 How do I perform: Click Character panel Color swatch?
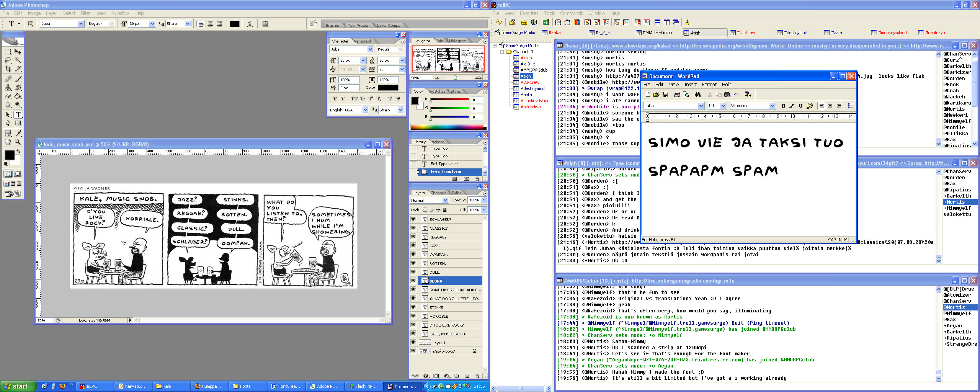[x=388, y=88]
